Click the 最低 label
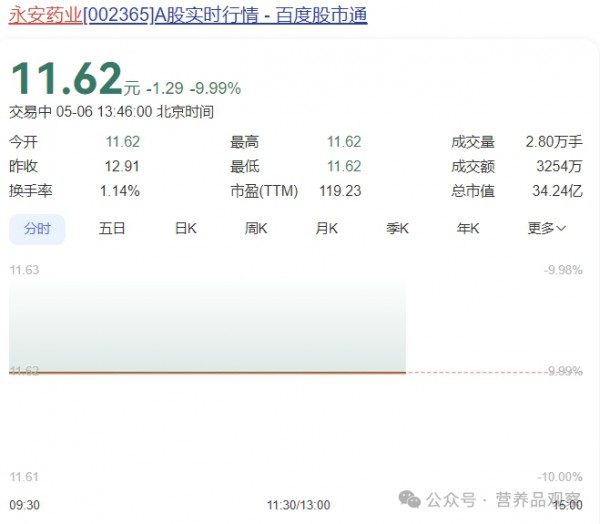600x524 pixels. coord(245,167)
